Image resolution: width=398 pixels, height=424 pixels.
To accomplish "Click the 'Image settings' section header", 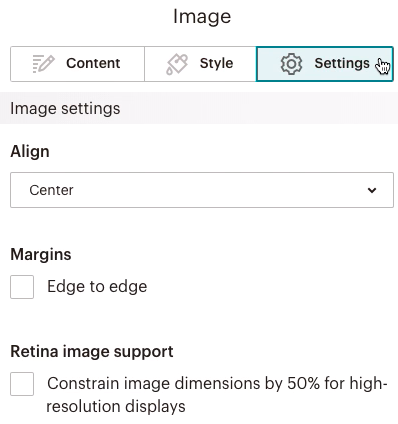I will coord(65,109).
